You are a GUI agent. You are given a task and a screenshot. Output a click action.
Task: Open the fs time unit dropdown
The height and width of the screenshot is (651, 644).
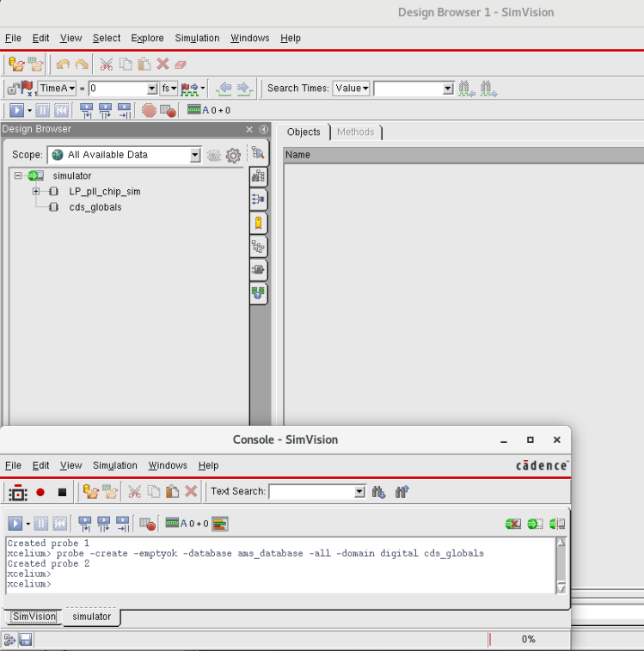click(169, 89)
